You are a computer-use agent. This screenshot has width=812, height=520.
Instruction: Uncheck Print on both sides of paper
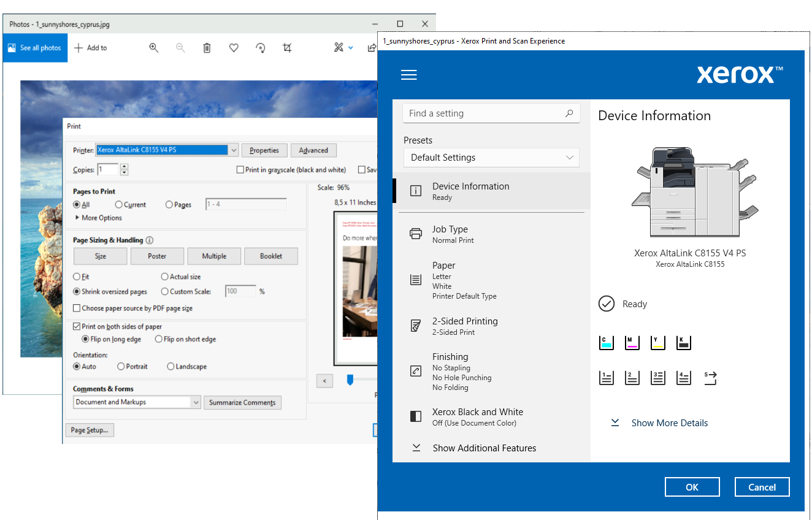pyautogui.click(x=77, y=327)
